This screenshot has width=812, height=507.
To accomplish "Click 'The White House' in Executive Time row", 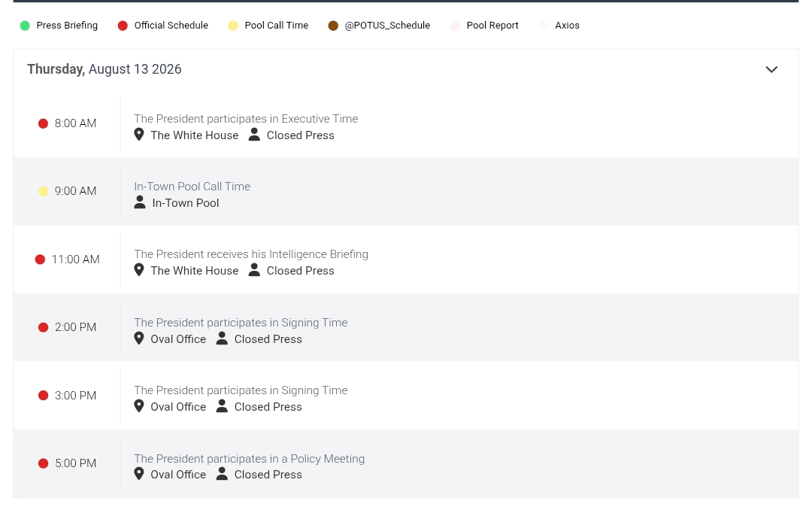I will [194, 135].
